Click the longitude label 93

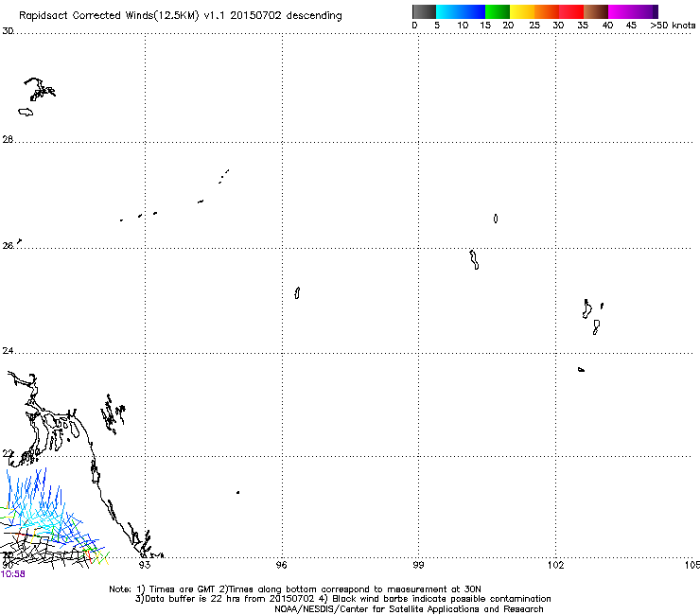[145, 565]
